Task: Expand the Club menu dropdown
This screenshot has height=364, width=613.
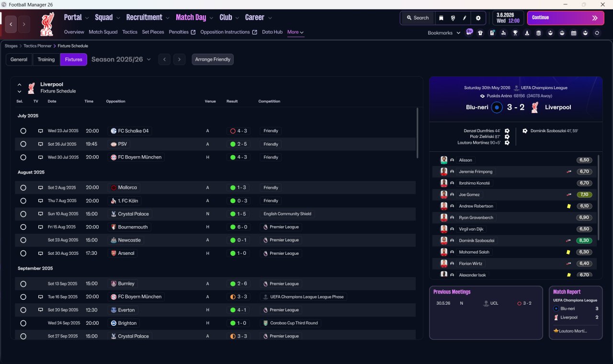Action: point(237,18)
